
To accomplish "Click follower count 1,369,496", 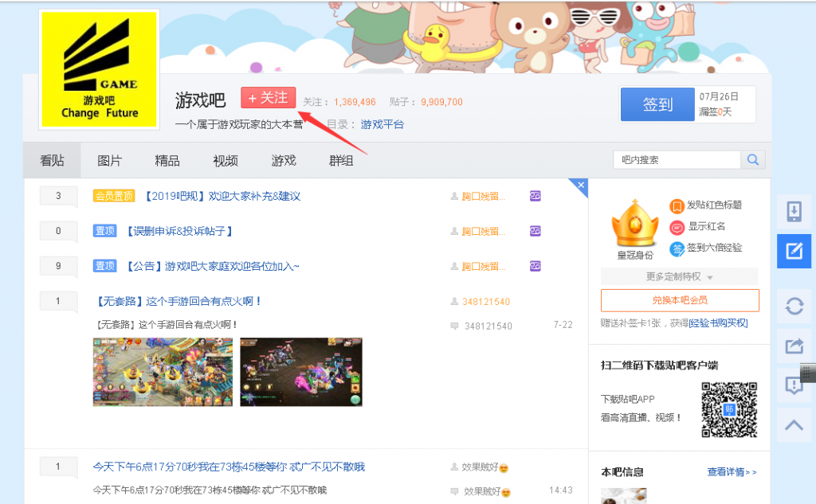I will point(355,102).
